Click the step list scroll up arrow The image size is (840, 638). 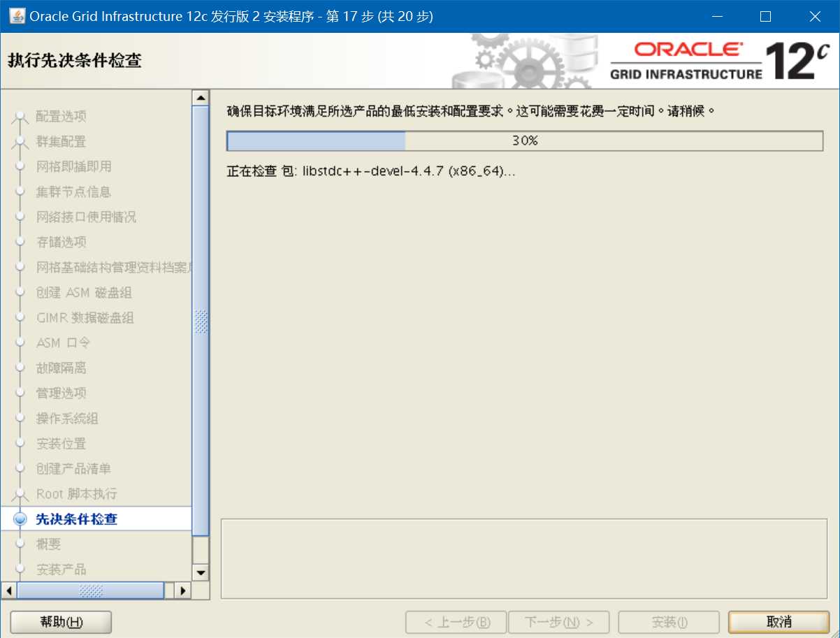click(x=201, y=98)
